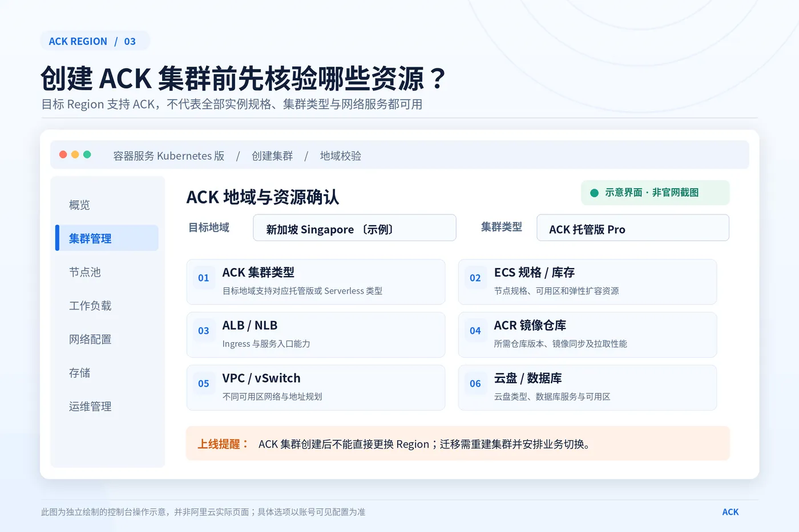Select the 02 ECS 规格 / 库存 card
This screenshot has width=799, height=532.
[x=587, y=282]
